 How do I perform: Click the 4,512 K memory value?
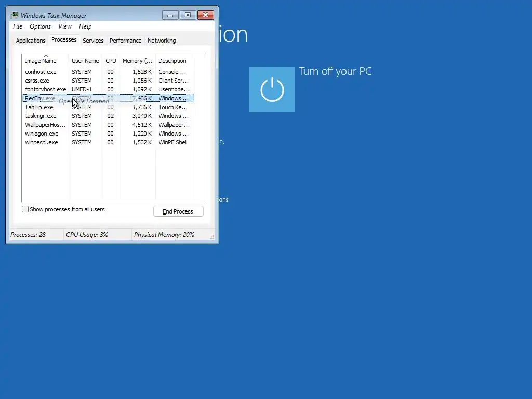142,125
